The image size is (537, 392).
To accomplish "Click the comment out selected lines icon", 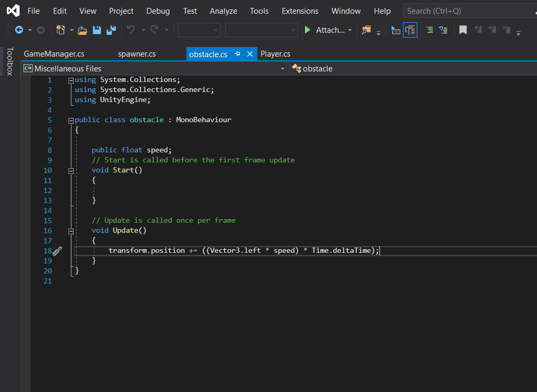I will pos(429,30).
